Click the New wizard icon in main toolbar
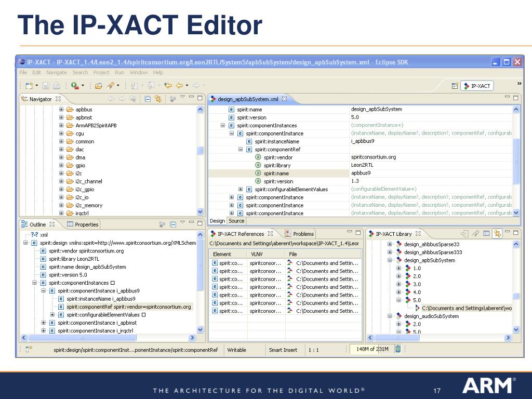The image size is (532, 399). (29, 86)
